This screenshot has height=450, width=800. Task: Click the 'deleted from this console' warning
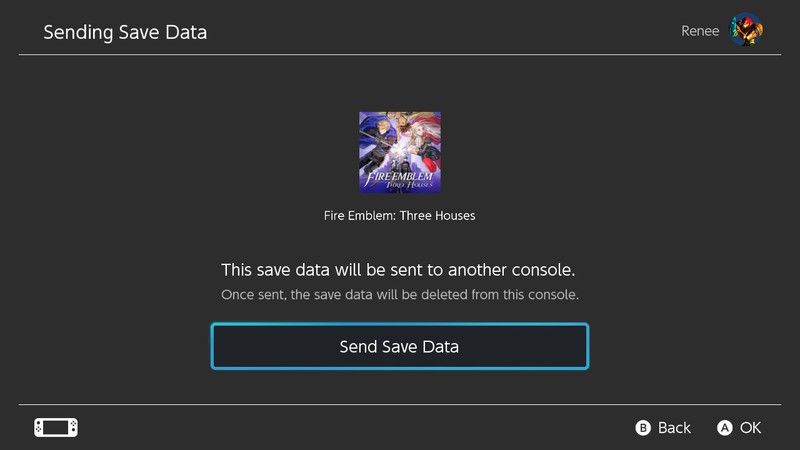[x=400, y=296]
